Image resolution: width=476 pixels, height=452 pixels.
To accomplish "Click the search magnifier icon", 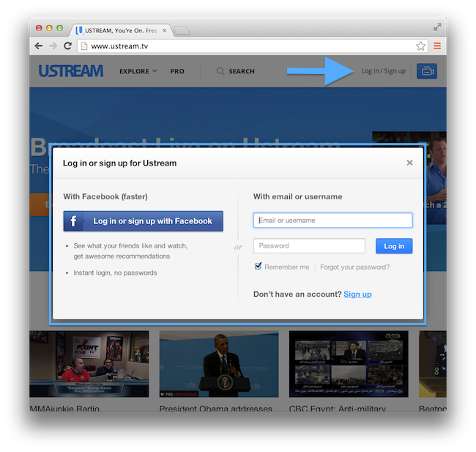I will [x=220, y=71].
